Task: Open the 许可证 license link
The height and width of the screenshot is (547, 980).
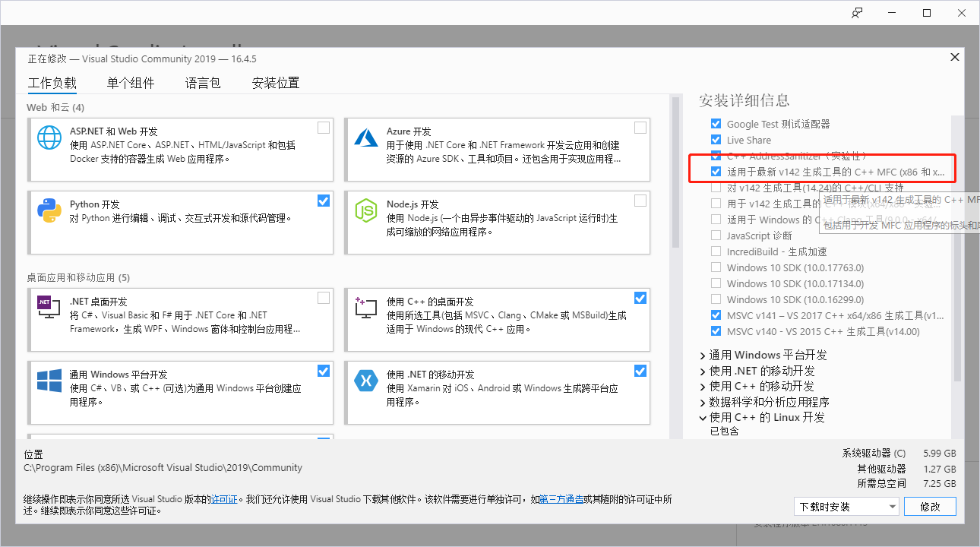Action: [x=224, y=499]
